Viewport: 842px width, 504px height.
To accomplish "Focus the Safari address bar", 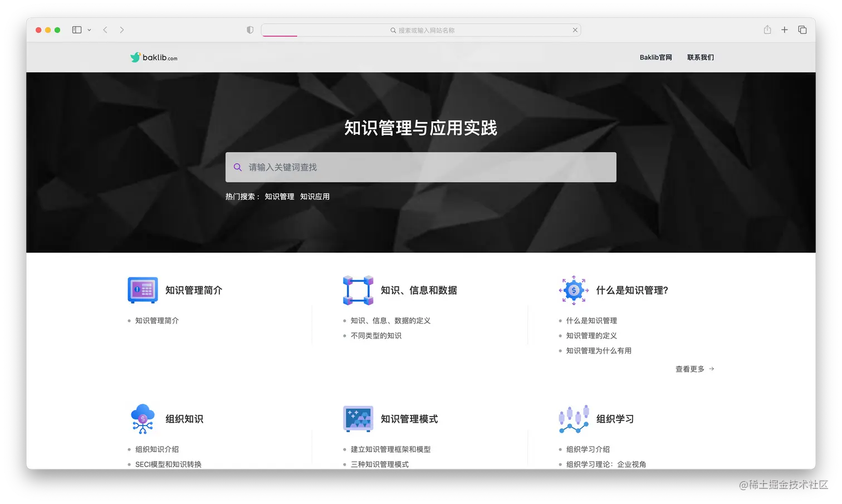I will point(421,30).
